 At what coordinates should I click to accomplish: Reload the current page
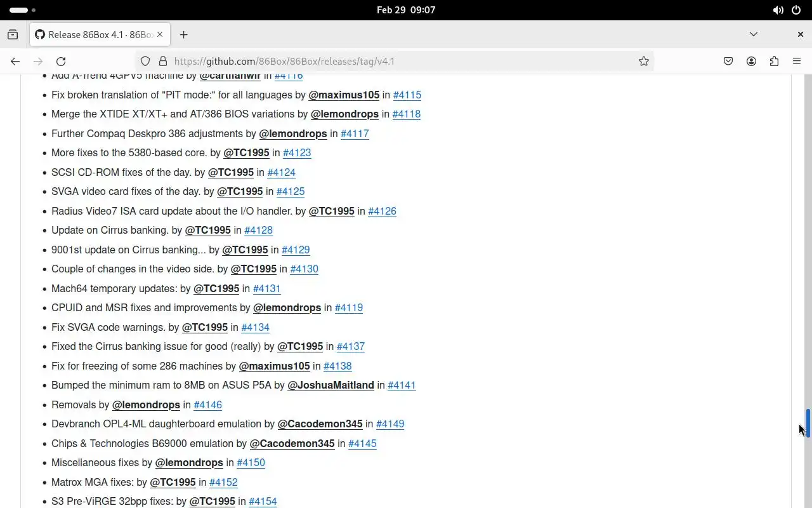(x=61, y=61)
